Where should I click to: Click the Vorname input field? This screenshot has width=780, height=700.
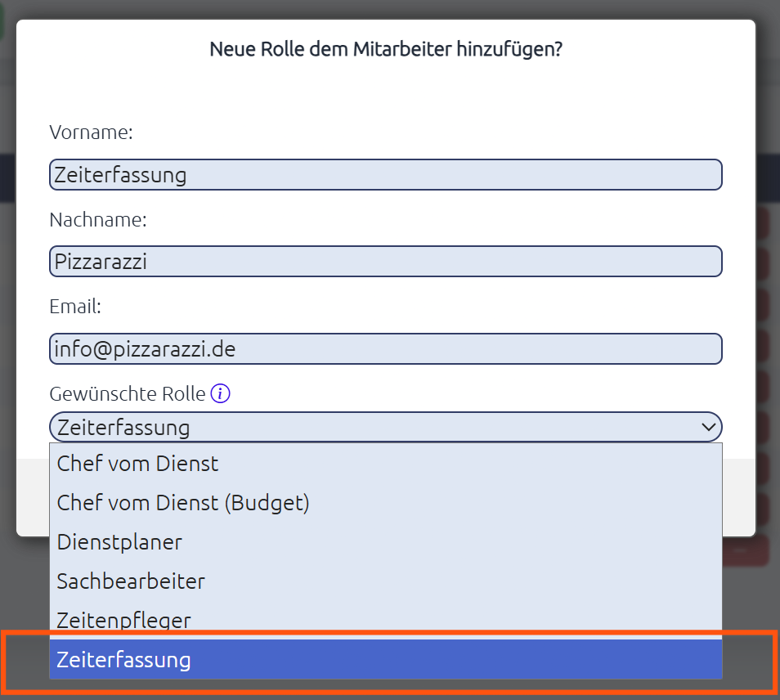click(x=386, y=175)
